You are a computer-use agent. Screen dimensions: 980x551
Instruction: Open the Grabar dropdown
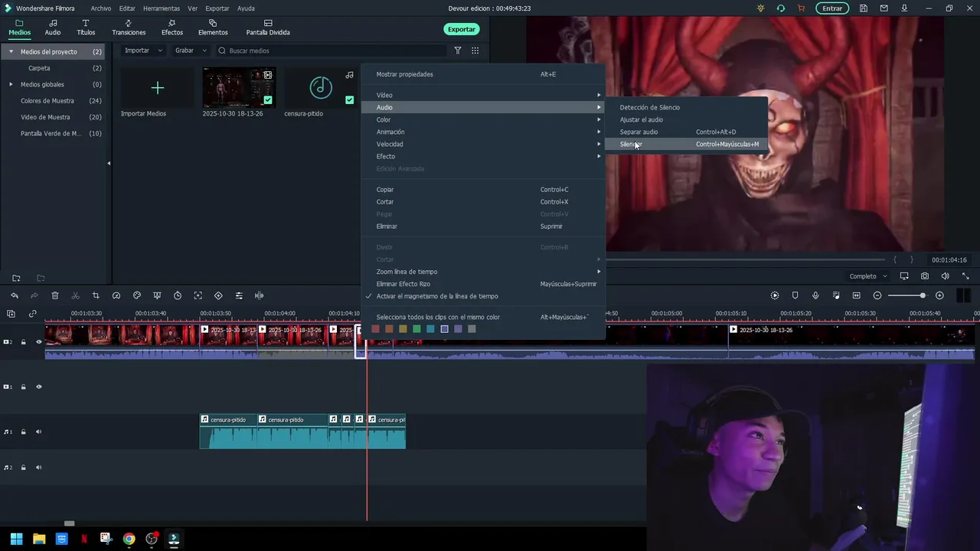tap(191, 51)
